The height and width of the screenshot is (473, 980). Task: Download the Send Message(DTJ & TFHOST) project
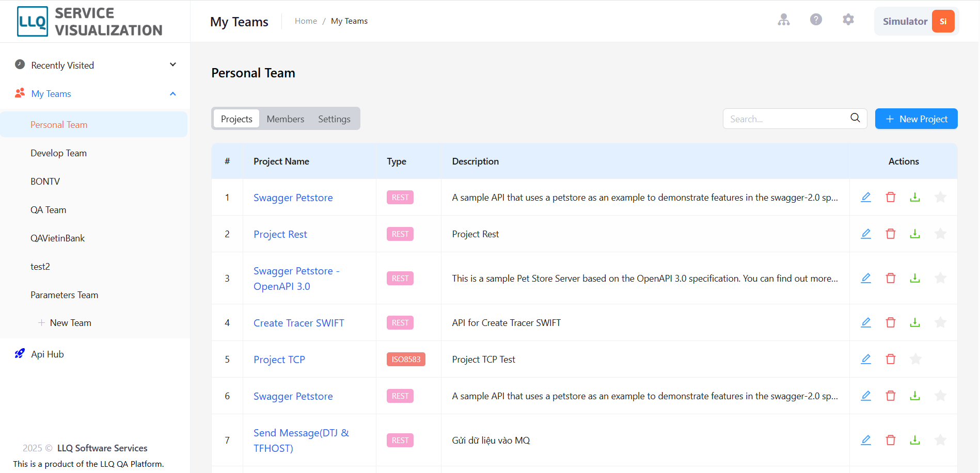pyautogui.click(x=915, y=440)
